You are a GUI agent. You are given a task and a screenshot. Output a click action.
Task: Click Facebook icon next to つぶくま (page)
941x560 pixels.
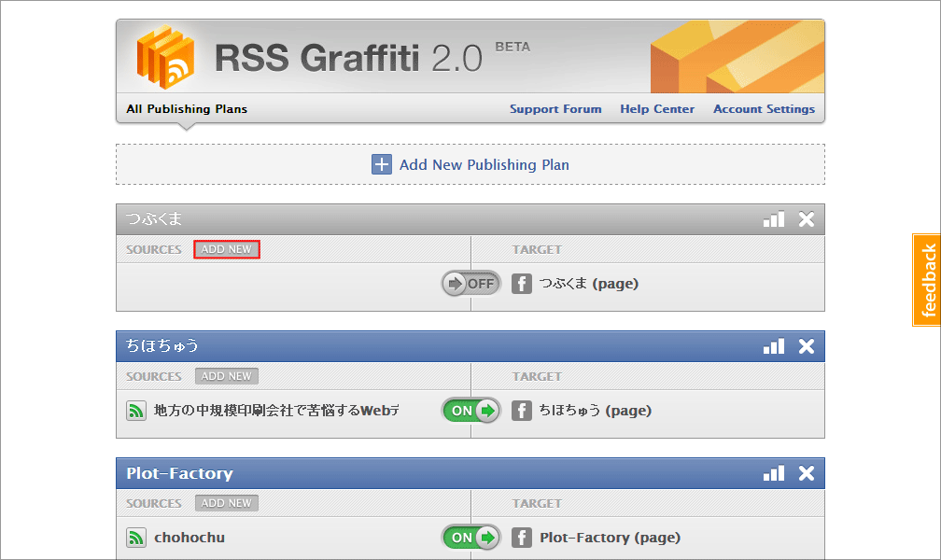[522, 284]
